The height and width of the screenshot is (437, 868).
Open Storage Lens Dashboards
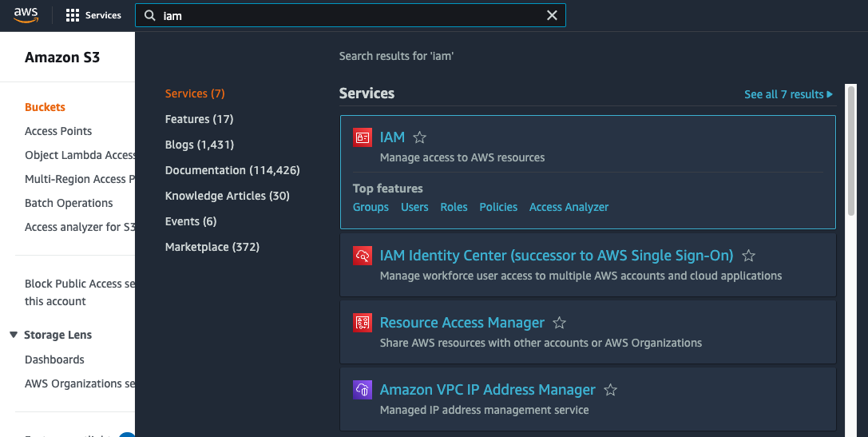click(54, 360)
